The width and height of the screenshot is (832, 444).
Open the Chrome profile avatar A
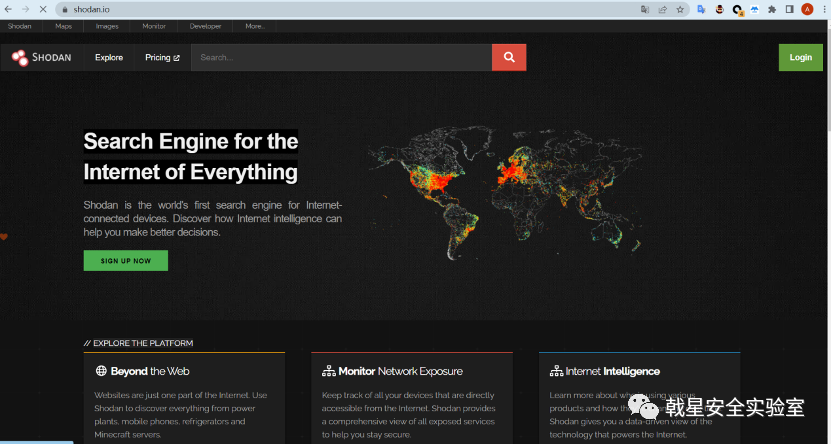pos(807,9)
